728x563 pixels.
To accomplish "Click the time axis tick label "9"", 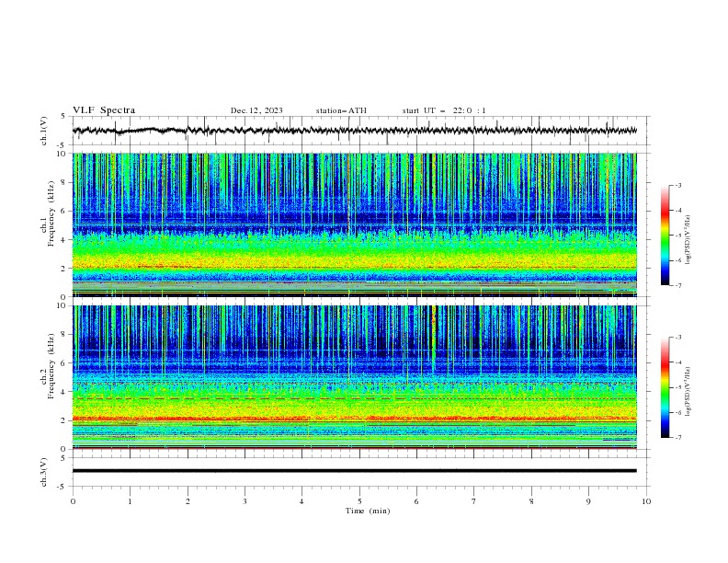I will tap(588, 501).
